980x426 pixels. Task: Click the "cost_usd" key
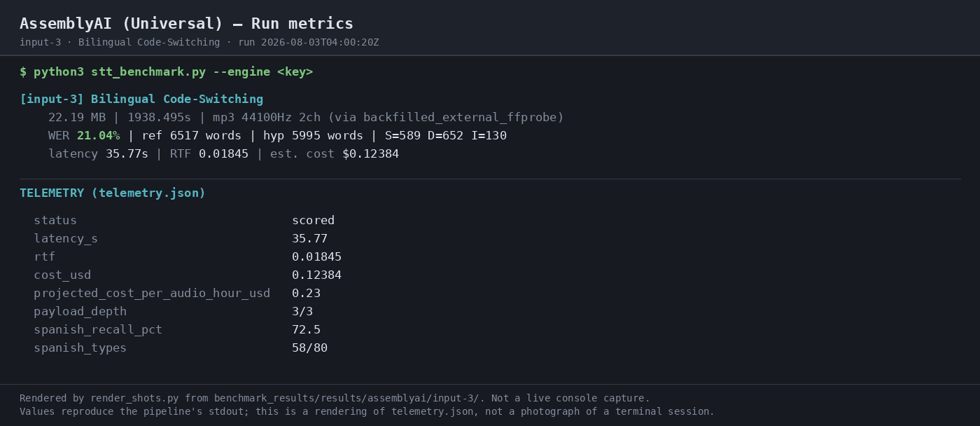click(62, 275)
